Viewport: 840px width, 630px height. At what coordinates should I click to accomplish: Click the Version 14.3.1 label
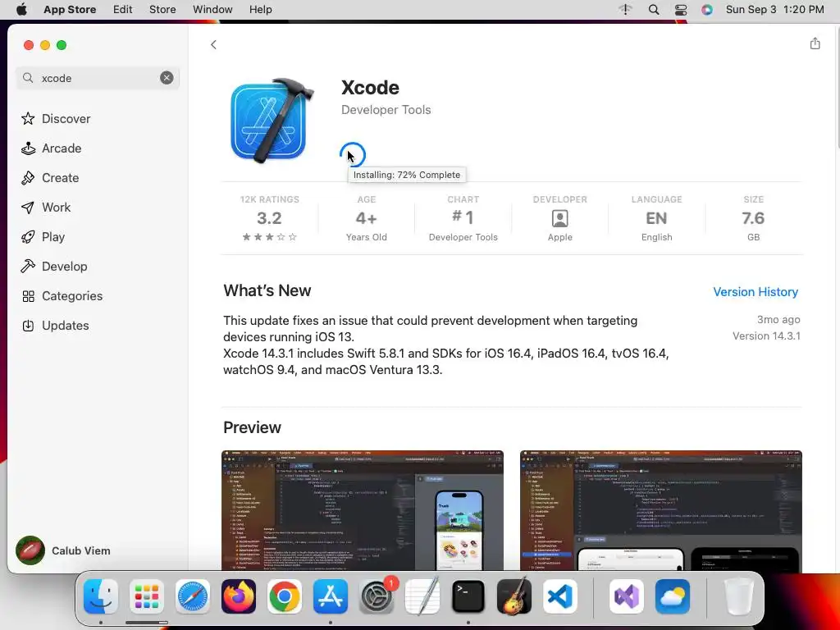(766, 336)
